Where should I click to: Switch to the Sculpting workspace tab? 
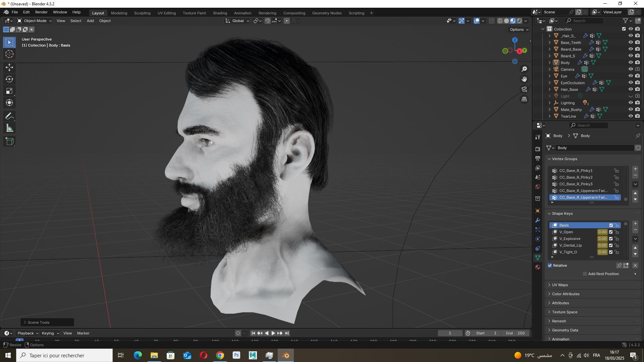click(x=142, y=13)
